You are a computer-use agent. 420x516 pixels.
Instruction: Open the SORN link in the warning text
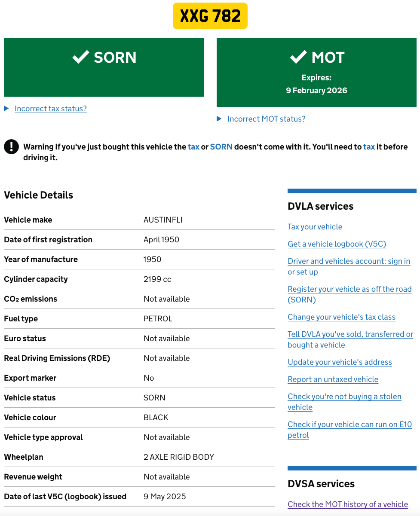point(221,147)
